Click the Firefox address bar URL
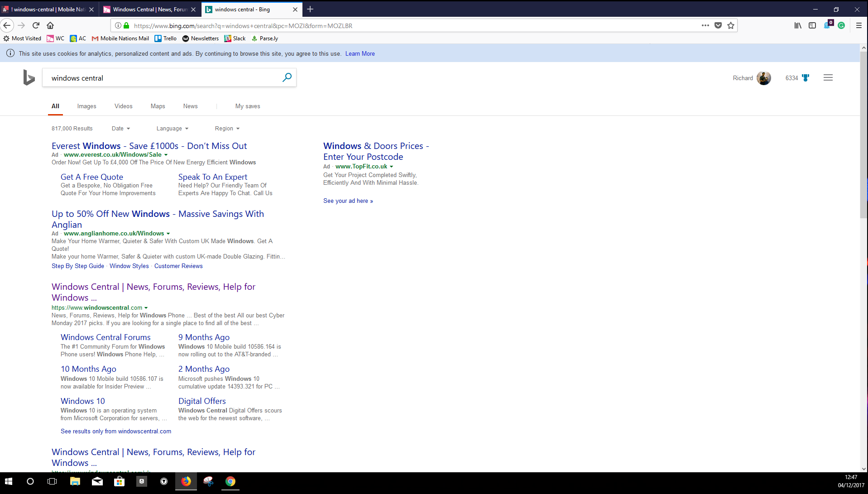 pos(243,26)
